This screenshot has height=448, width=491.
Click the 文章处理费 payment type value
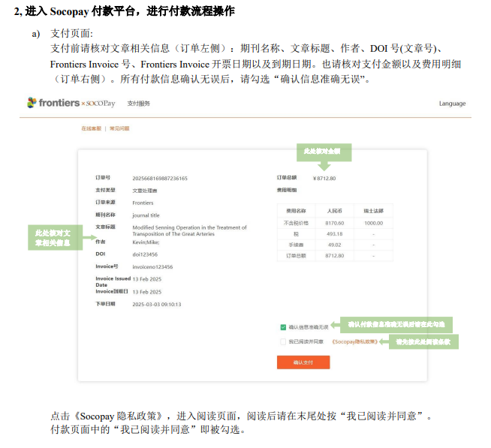145,191
